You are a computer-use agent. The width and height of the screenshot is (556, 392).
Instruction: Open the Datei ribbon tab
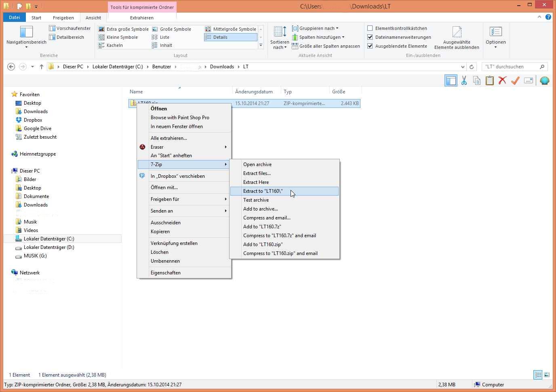(x=14, y=17)
